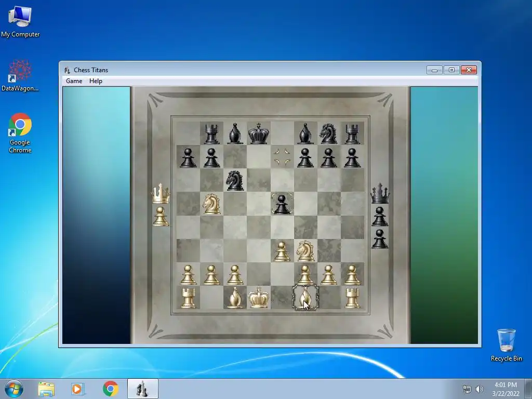Click the highlighted empty square e7

point(282,157)
